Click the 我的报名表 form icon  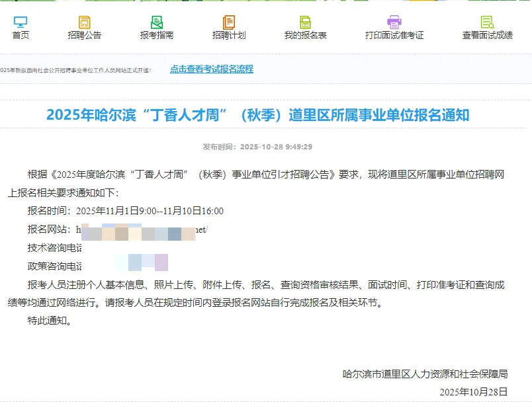click(304, 20)
